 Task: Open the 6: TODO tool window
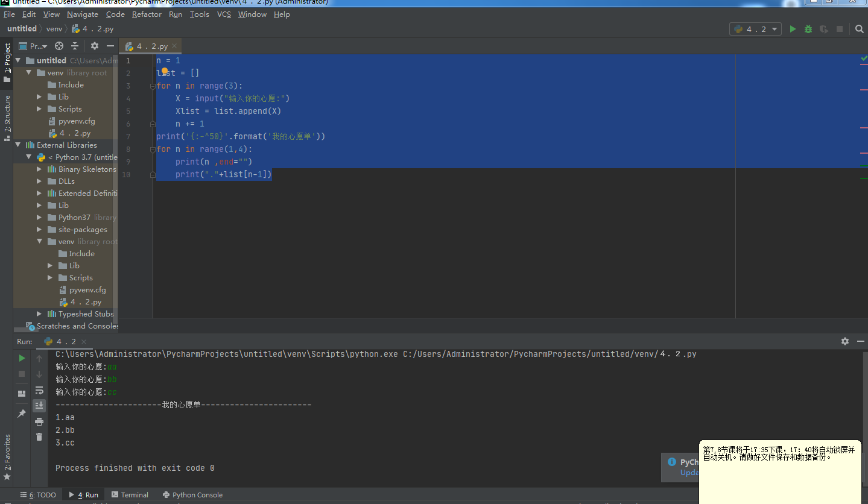(x=38, y=495)
